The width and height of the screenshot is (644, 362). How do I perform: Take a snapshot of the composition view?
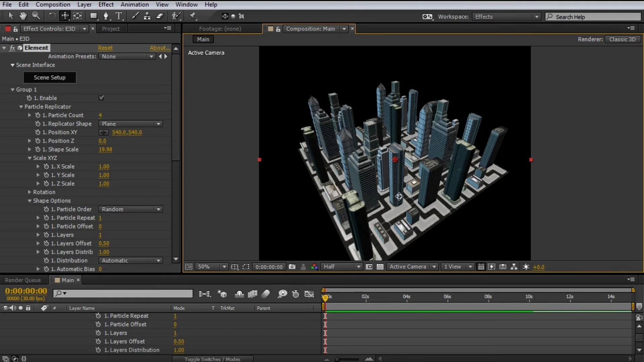pyautogui.click(x=292, y=267)
